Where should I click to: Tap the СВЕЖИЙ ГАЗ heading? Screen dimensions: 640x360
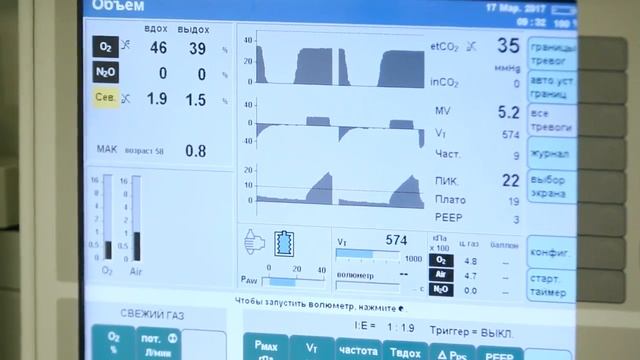tap(152, 314)
